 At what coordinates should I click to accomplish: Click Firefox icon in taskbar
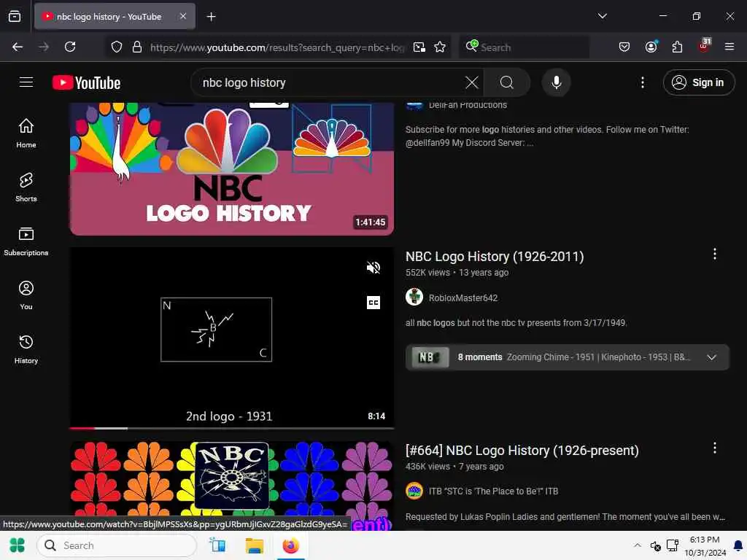point(290,545)
